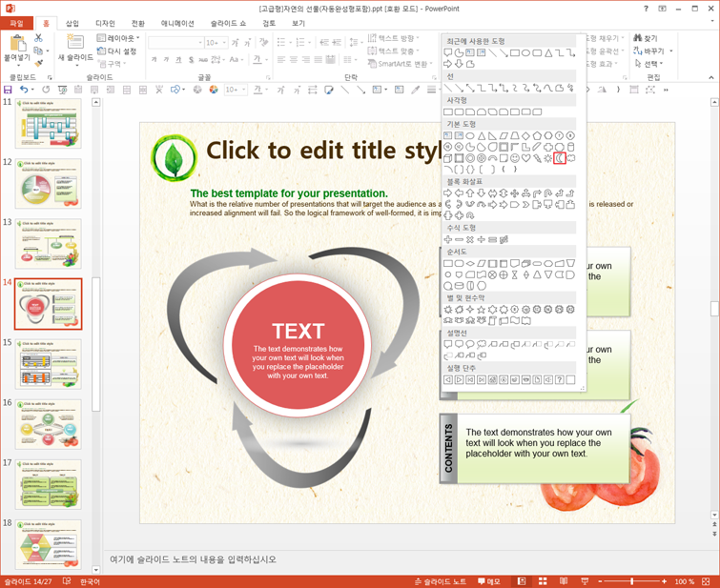Select the Home action button shape

pos(492,379)
